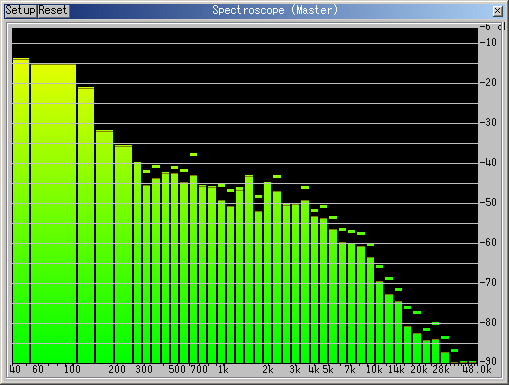Open the Setup button
This screenshot has height=385, width=509.
[20, 10]
